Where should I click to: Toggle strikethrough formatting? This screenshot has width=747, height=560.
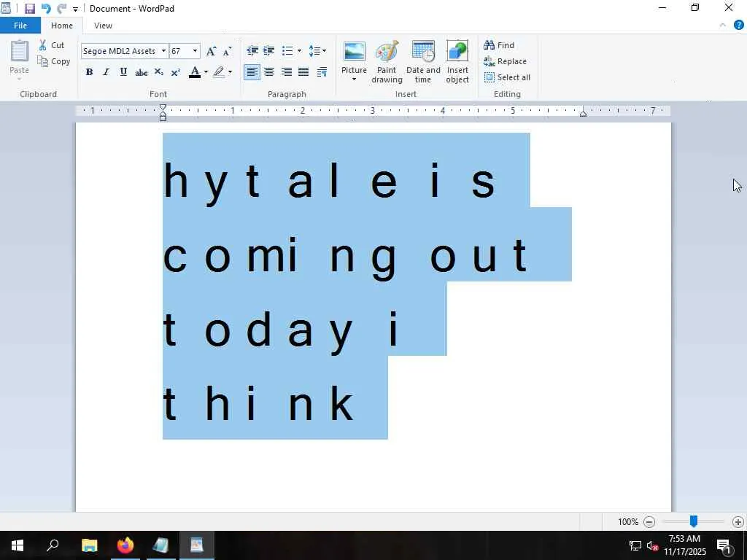click(141, 72)
